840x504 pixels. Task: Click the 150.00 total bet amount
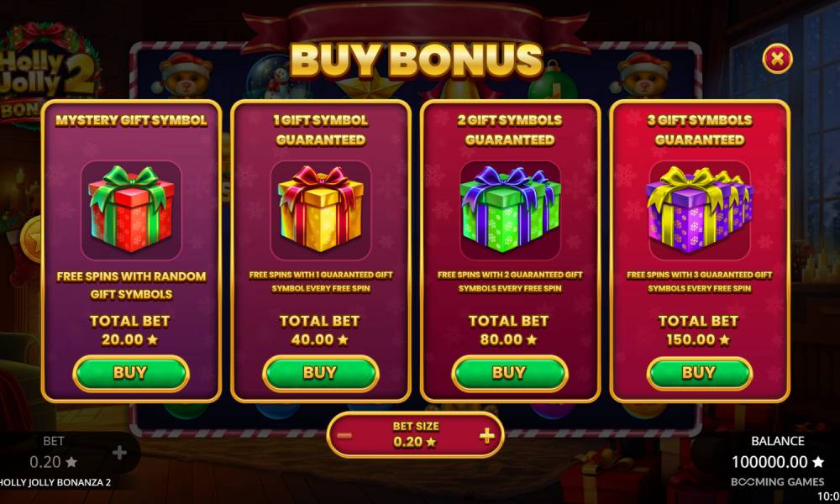pos(698,339)
